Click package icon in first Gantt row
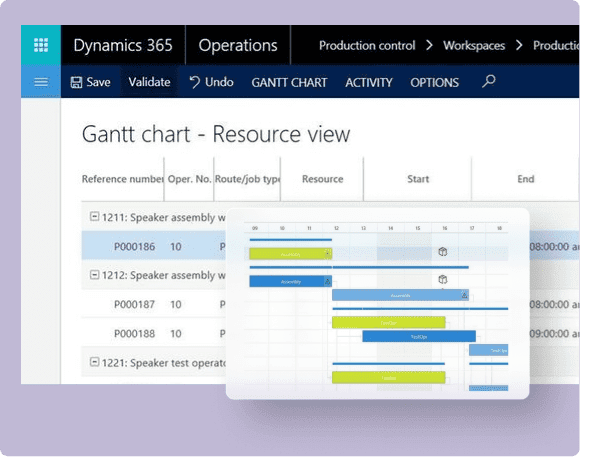Image resolution: width=593 pixels, height=460 pixels. 442,252
